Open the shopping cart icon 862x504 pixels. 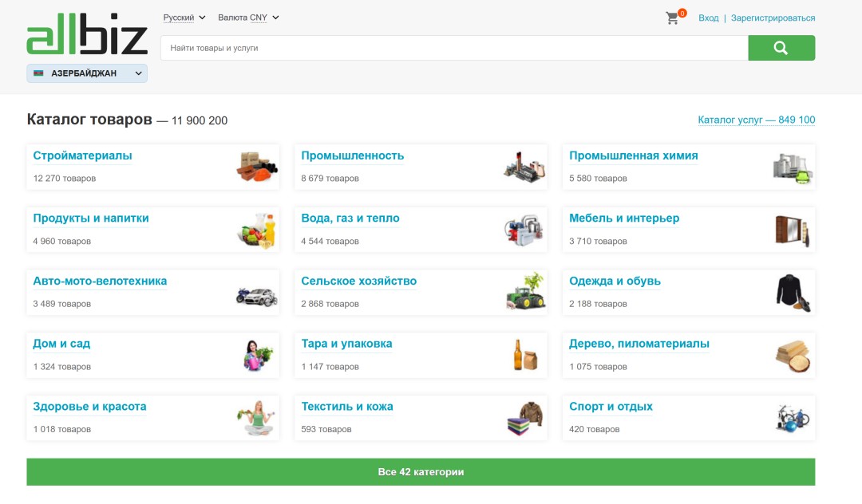coord(672,18)
